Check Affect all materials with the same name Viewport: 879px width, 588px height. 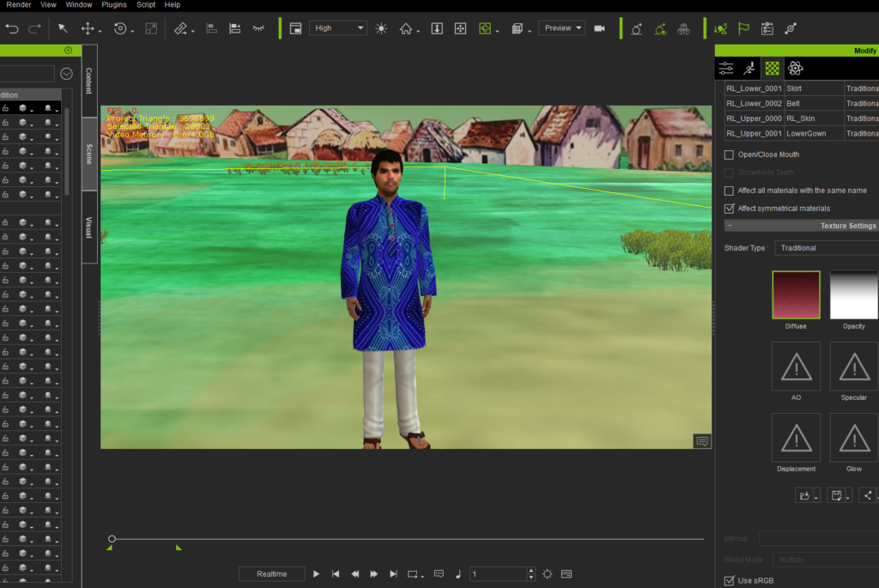click(729, 191)
